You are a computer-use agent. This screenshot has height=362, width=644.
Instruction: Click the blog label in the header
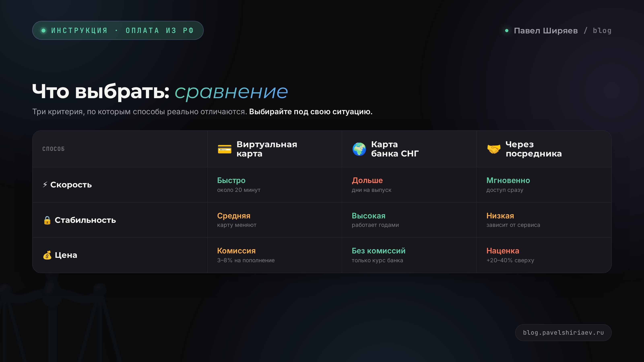pyautogui.click(x=602, y=31)
